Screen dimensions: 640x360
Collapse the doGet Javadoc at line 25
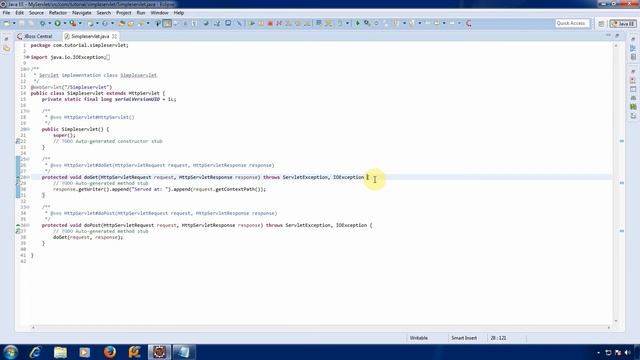click(x=28, y=159)
